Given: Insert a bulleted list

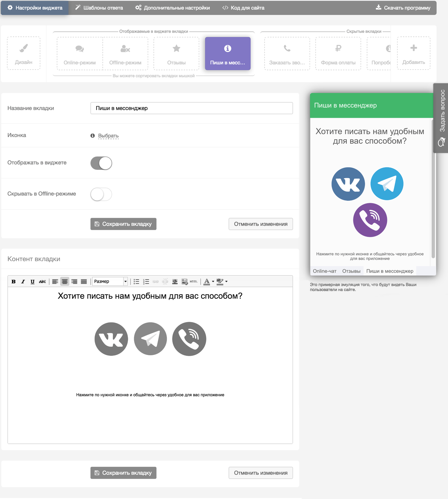Looking at the screenshot, I should point(136,281).
